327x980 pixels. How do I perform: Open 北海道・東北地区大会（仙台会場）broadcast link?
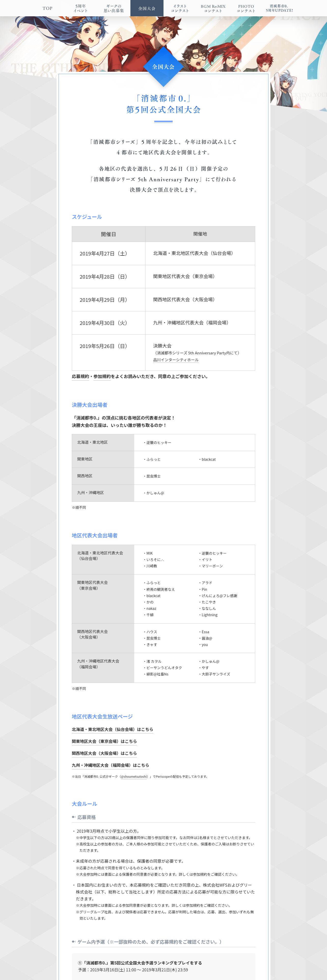112,729
